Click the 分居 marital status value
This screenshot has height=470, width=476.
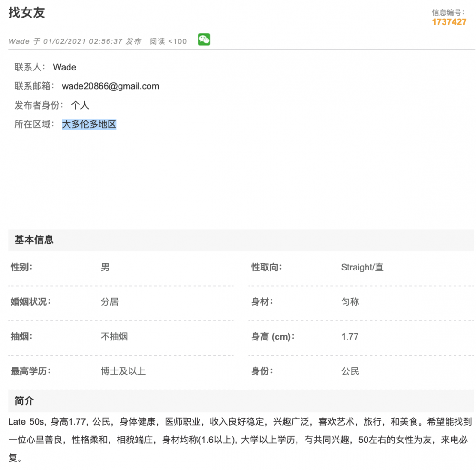[109, 302]
